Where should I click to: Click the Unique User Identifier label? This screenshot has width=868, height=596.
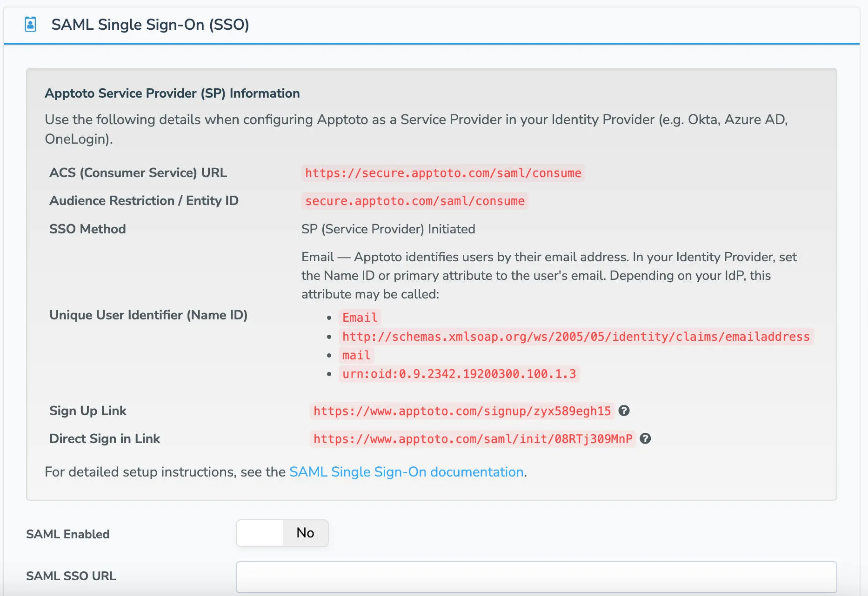[x=149, y=315]
